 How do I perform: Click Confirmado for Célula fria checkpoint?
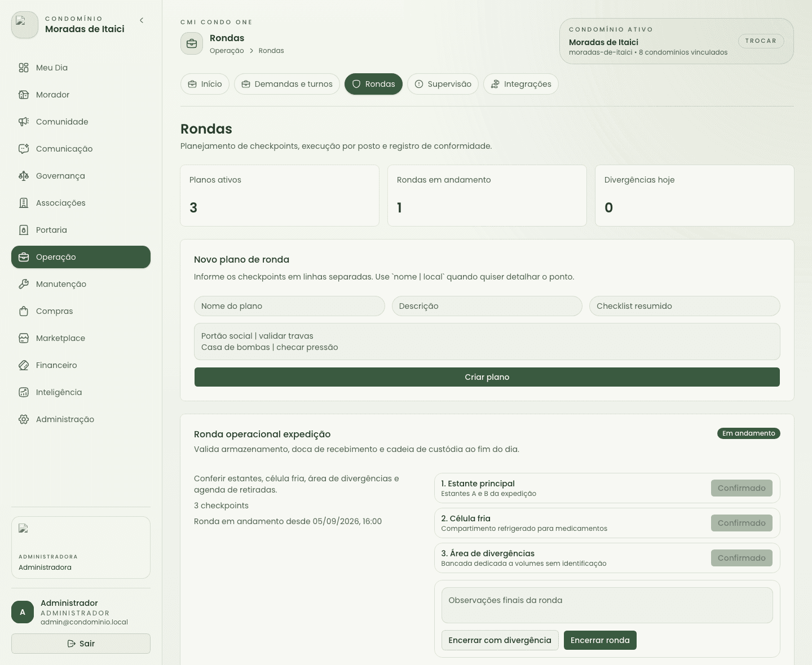742,523
